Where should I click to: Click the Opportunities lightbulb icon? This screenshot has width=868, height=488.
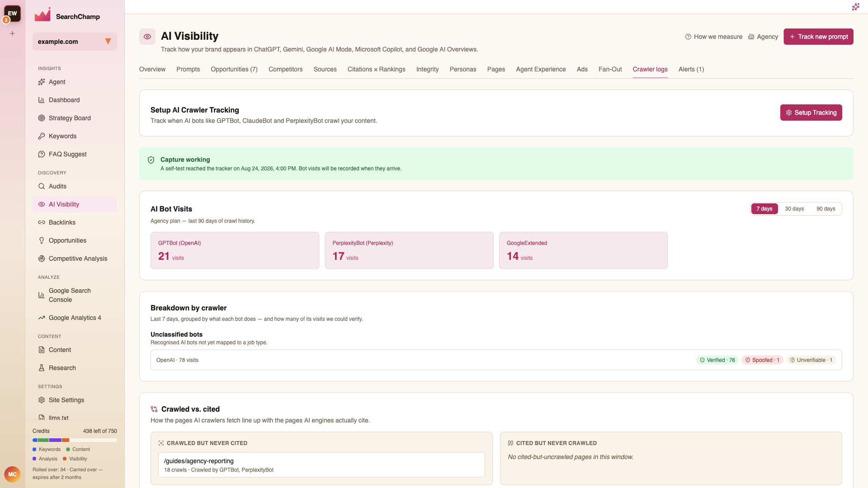point(42,240)
